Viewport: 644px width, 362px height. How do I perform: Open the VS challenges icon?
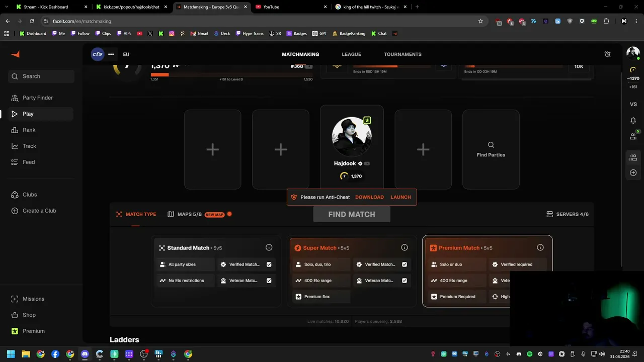tap(633, 105)
